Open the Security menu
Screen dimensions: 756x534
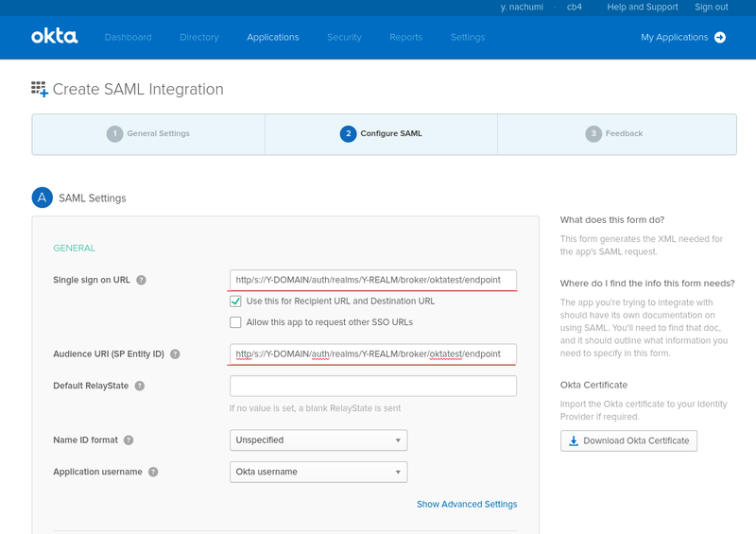(344, 37)
